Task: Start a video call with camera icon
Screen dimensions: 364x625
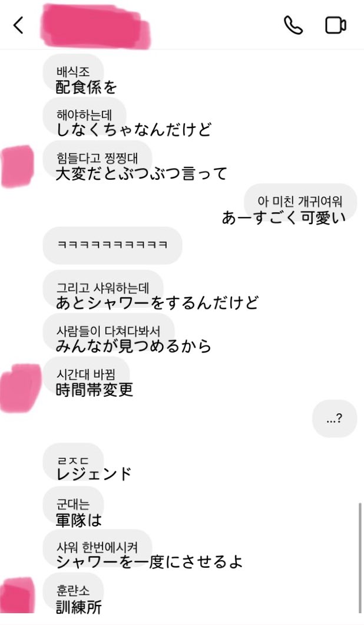Action: [x=336, y=25]
